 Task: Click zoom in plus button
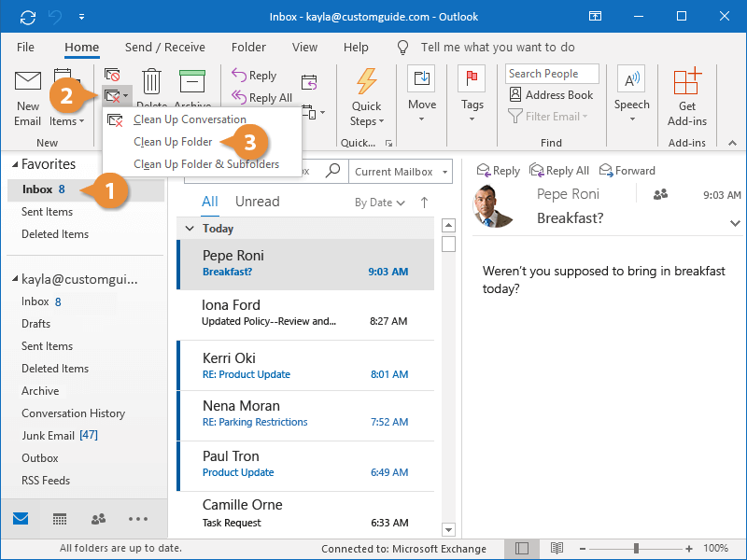pos(689,549)
